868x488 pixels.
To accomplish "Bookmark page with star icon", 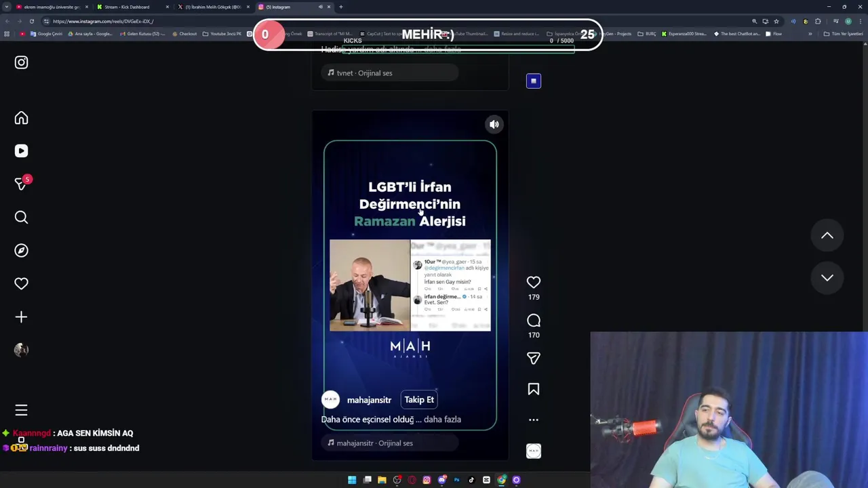I will coord(776,21).
